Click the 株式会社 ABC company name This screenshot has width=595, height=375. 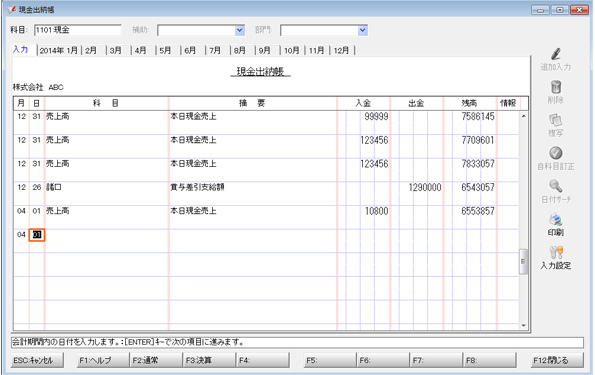click(38, 87)
